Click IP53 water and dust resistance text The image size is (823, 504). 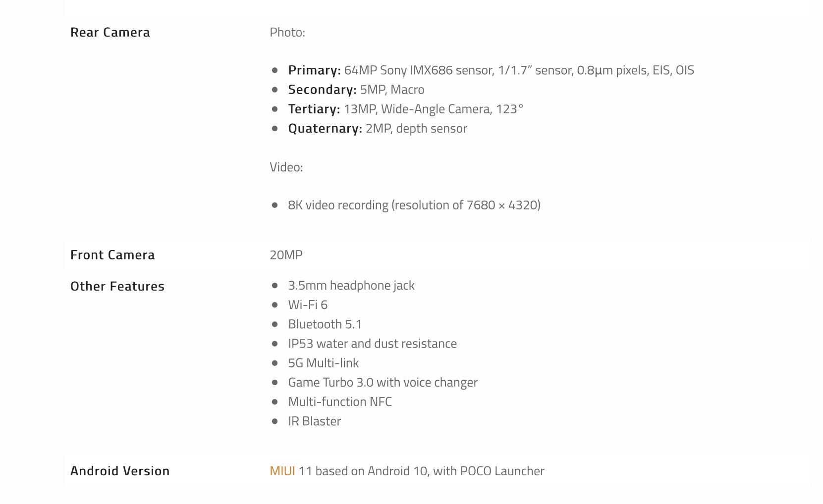pos(373,344)
